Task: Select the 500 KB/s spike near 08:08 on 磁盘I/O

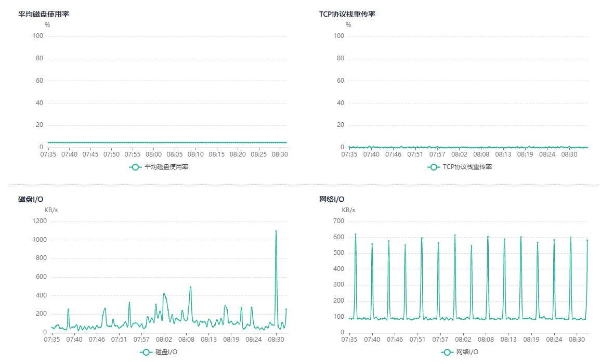Action: (x=191, y=287)
